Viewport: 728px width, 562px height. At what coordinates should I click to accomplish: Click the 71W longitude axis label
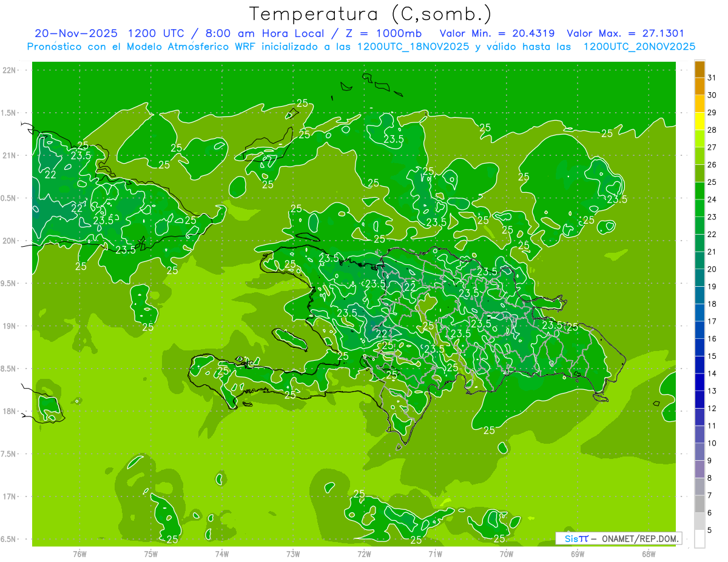[x=435, y=554]
